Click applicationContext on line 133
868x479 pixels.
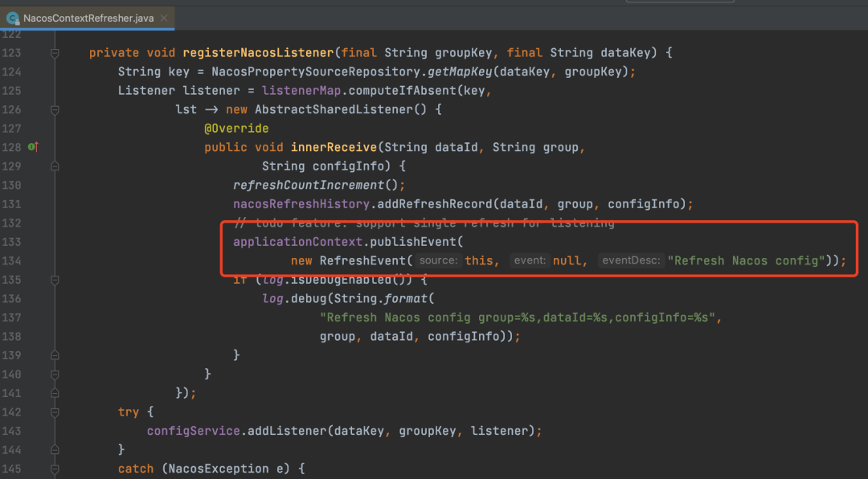[x=298, y=242]
